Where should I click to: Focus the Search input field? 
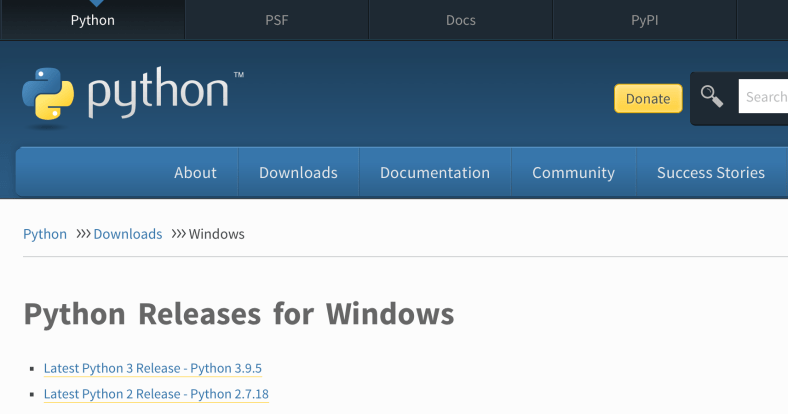point(763,96)
